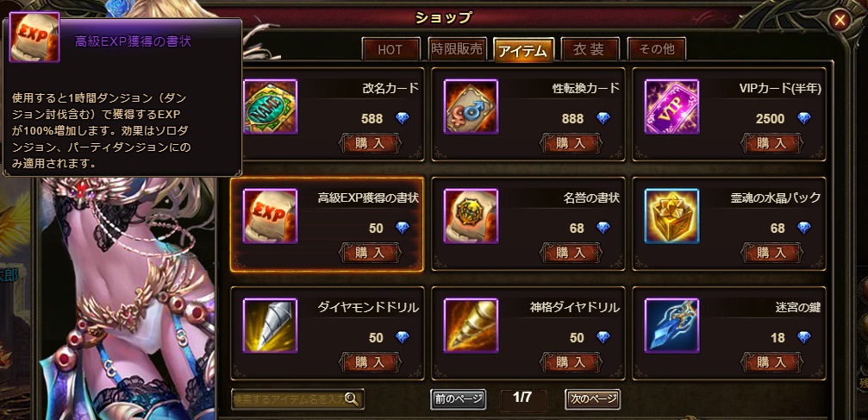This screenshot has height=420, width=868.
Task: Open the 時限販売 tab
Action: point(457,49)
